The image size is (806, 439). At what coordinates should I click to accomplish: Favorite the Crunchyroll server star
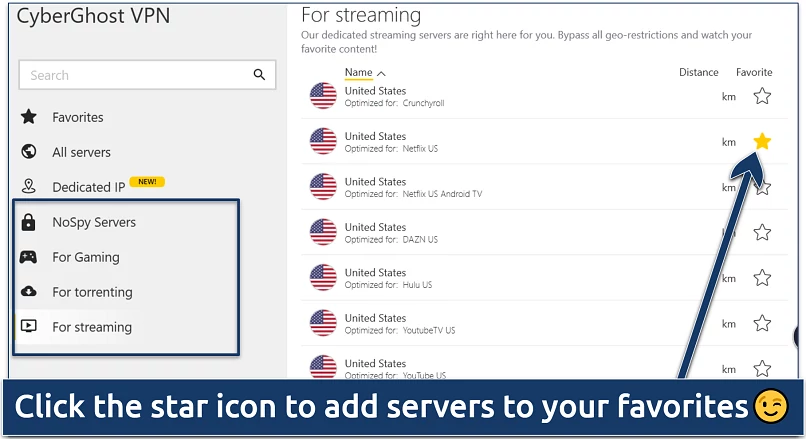(x=762, y=96)
